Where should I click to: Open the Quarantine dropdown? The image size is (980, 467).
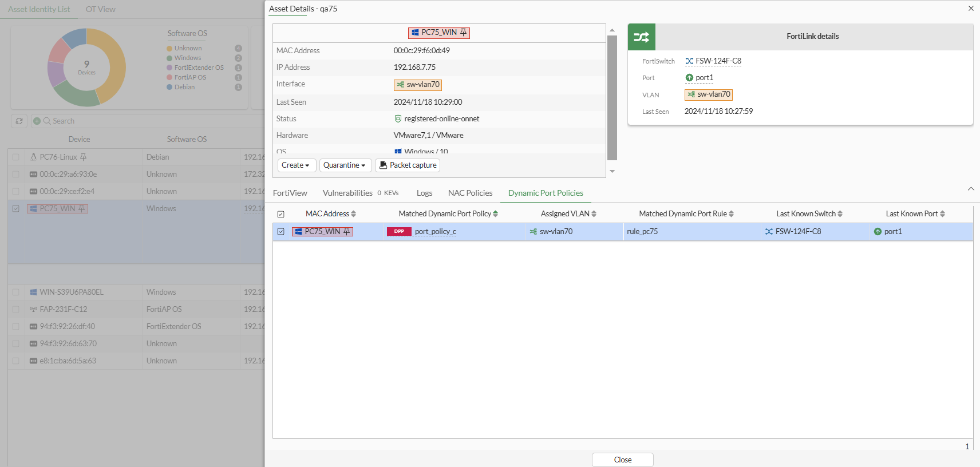(345, 165)
